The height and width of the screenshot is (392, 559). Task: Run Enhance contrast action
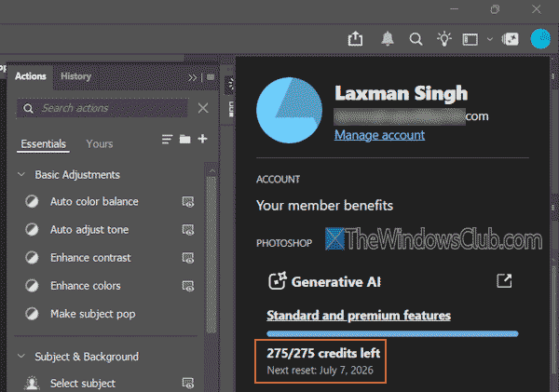[x=90, y=258]
